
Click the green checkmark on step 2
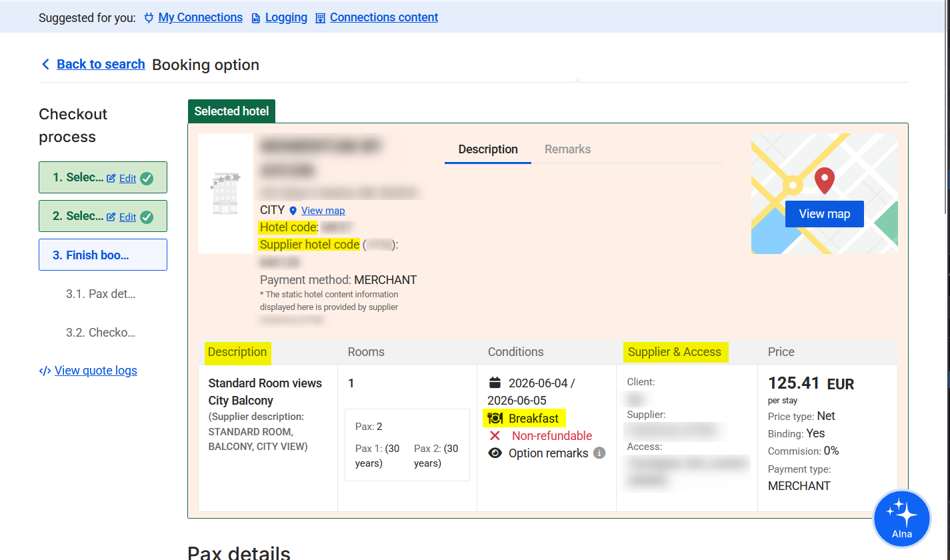147,217
